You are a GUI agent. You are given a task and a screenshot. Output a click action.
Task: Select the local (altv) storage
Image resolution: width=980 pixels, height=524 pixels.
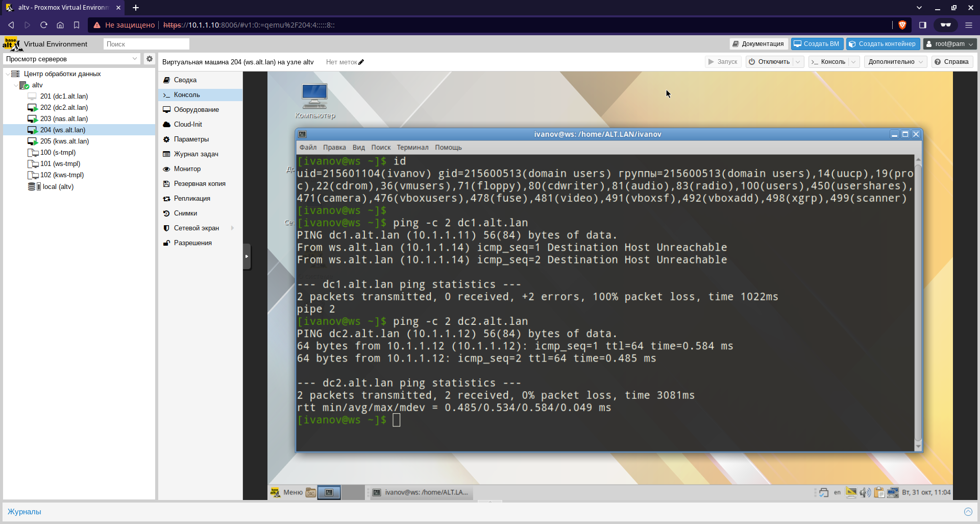coord(58,187)
